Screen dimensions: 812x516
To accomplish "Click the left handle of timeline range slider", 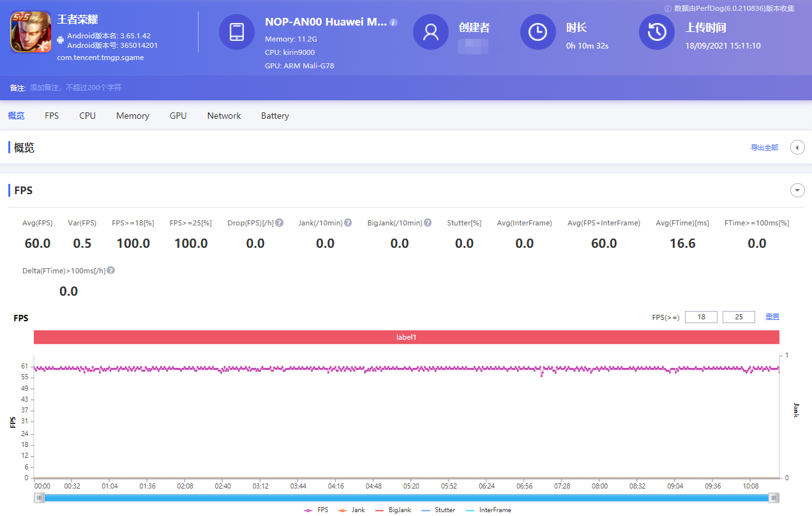I will click(x=40, y=498).
